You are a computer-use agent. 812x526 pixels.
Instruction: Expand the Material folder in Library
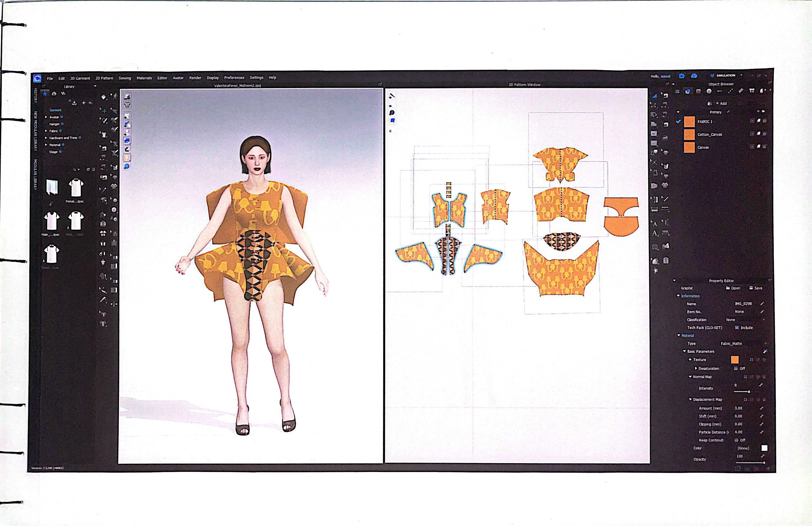point(46,145)
